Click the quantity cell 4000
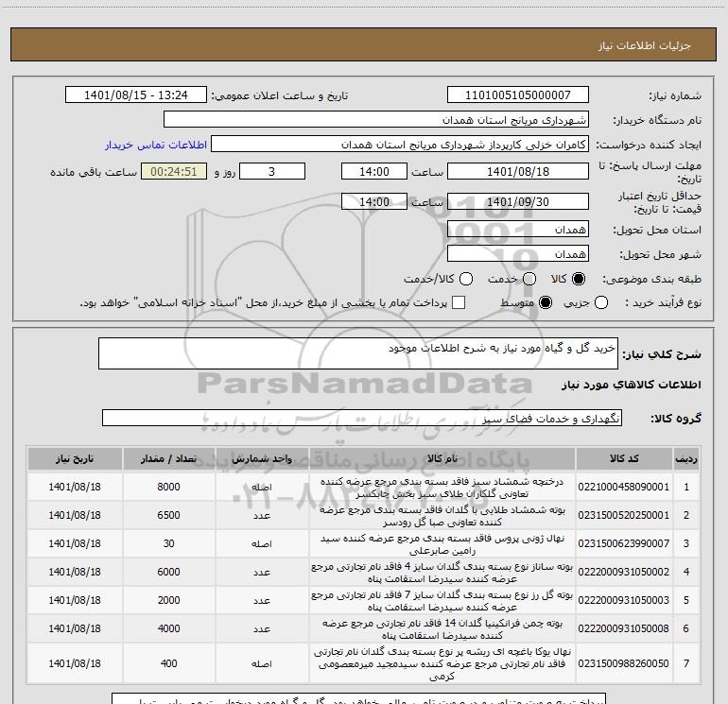Viewport: 728px width, 704px height. click(x=168, y=628)
